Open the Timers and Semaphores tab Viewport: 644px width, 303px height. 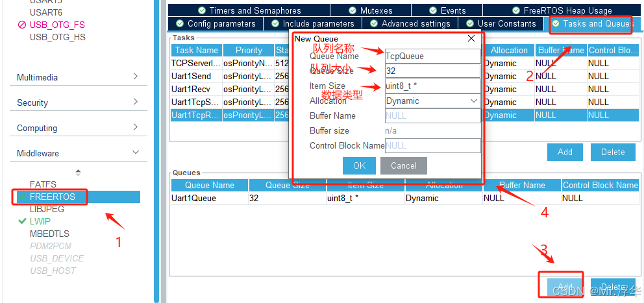249,10
